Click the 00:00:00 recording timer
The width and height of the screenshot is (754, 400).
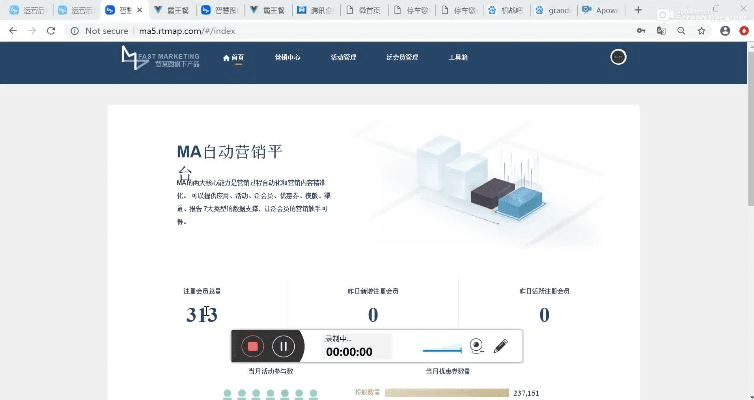pyautogui.click(x=349, y=352)
